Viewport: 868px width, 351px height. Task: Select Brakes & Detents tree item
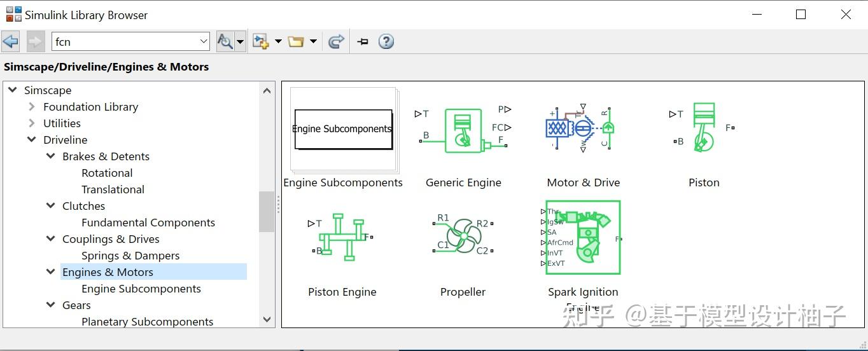click(106, 156)
